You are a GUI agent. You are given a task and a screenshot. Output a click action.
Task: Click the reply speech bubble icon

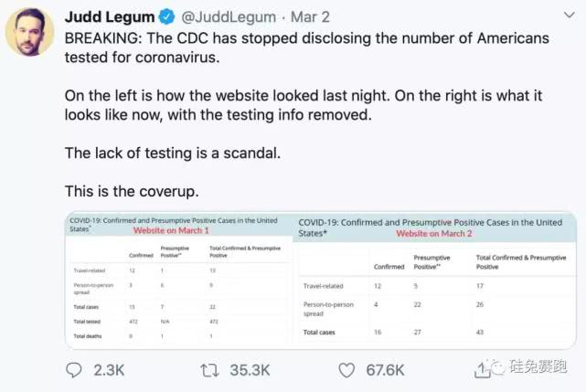tap(76, 370)
